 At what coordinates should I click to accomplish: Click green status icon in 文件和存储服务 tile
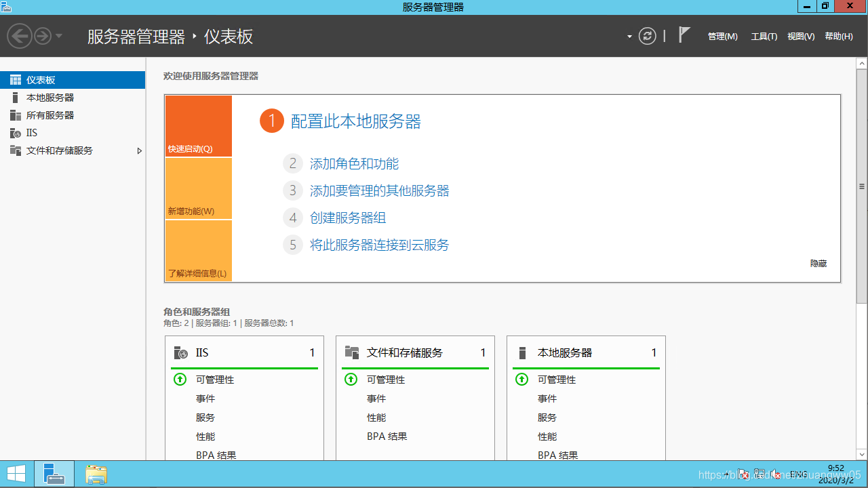pos(351,380)
